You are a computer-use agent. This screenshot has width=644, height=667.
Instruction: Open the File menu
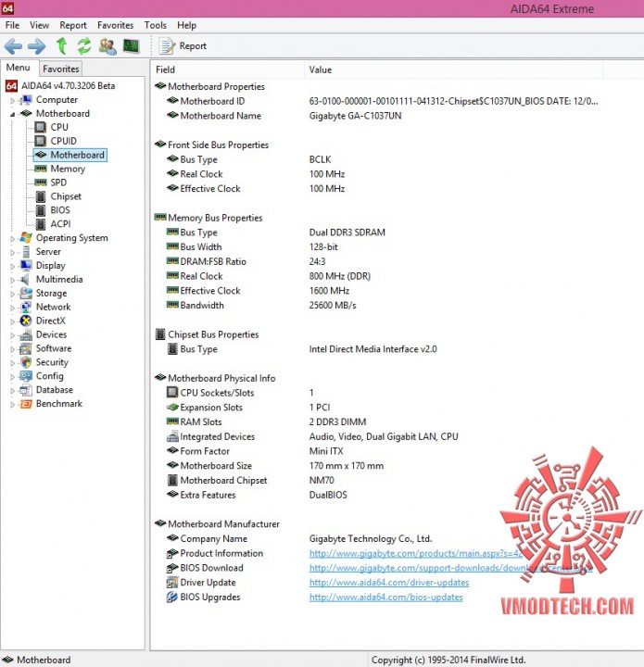pos(12,25)
